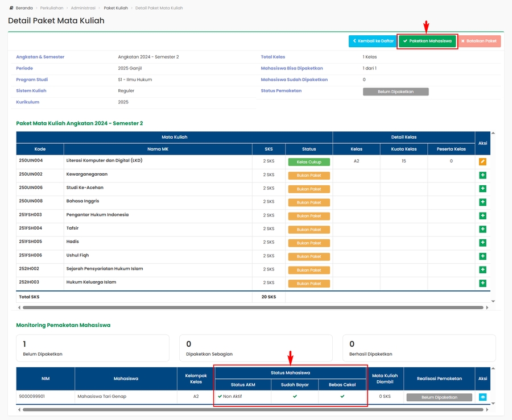Click Kembali ke Daftar button
Image resolution: width=512 pixels, height=420 pixels.
click(x=373, y=41)
